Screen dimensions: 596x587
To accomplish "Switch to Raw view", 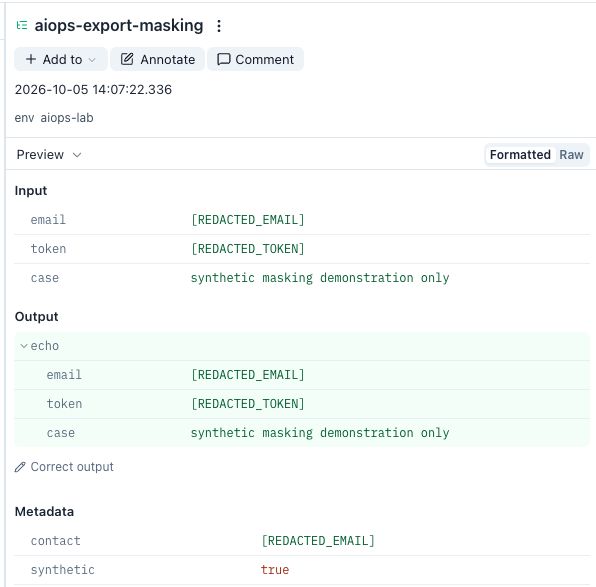I will 571,155.
